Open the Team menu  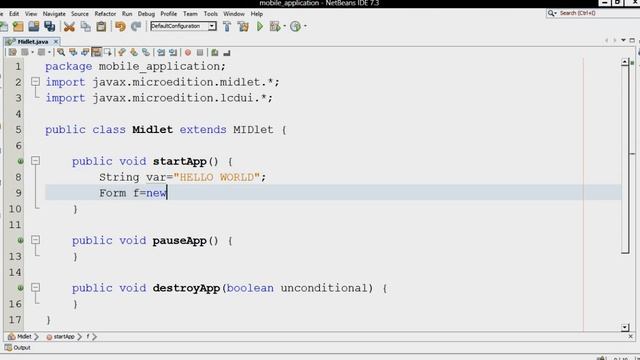190,14
